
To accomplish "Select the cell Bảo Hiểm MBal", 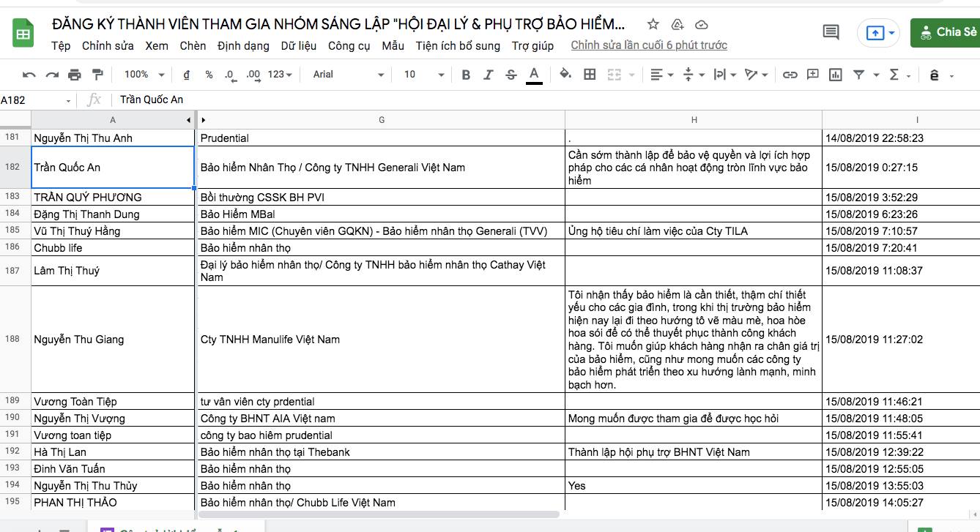I will (382, 214).
